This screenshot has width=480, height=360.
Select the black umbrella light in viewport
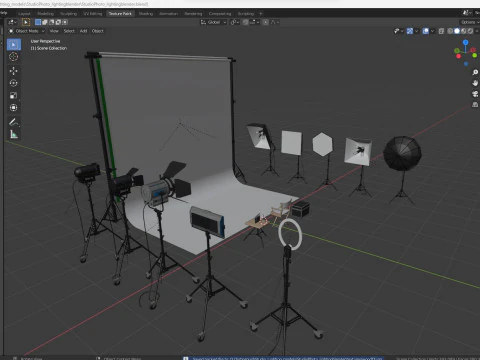tap(402, 154)
